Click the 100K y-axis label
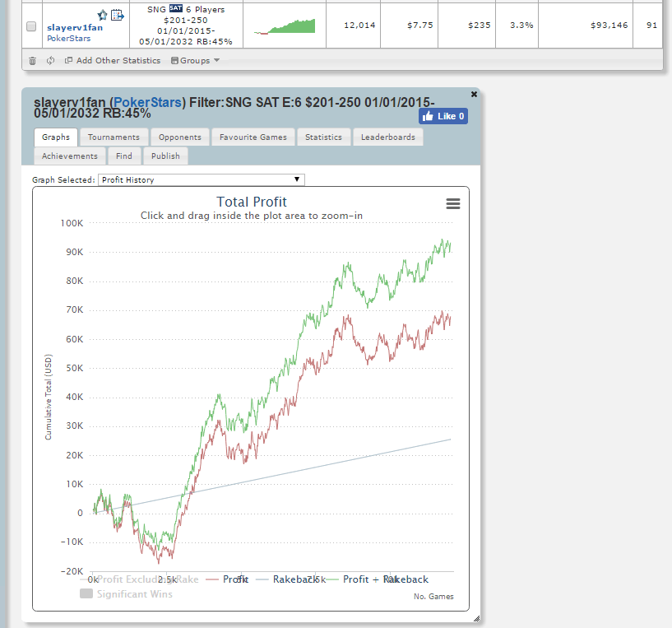The height and width of the screenshot is (628, 672). [x=72, y=223]
